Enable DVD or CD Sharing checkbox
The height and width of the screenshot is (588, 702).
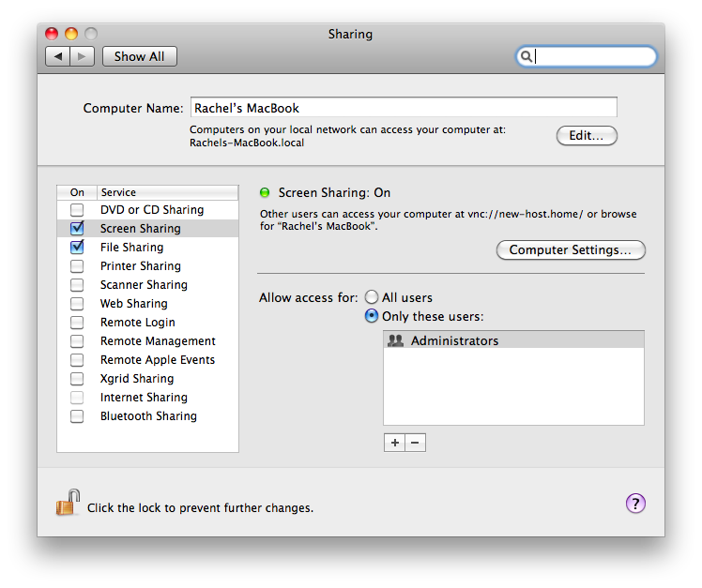[77, 209]
